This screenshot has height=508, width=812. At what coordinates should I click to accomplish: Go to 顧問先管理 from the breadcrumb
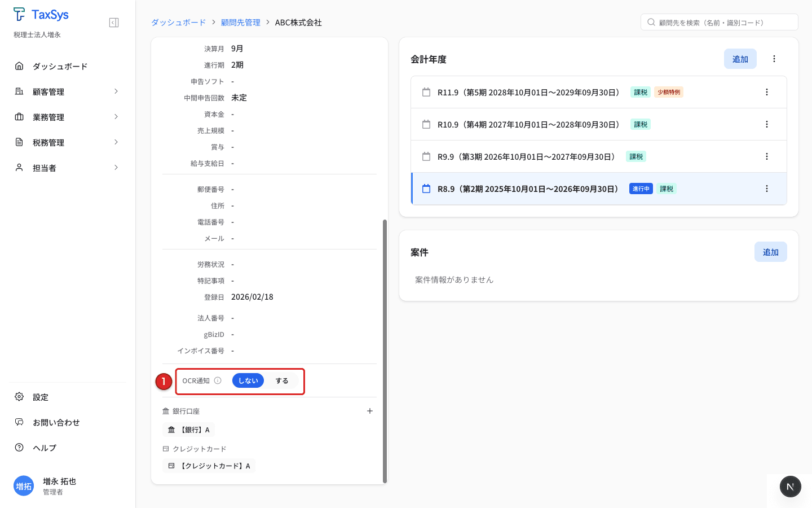point(241,23)
